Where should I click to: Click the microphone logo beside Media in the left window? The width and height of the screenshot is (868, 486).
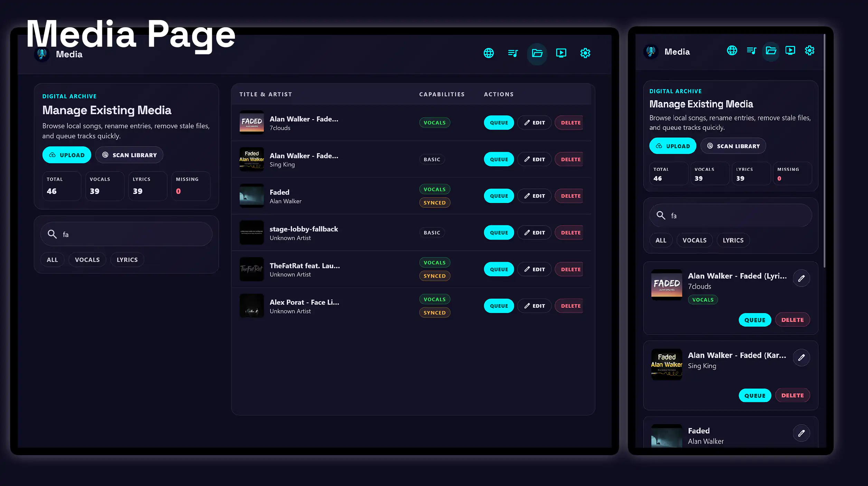(x=42, y=54)
